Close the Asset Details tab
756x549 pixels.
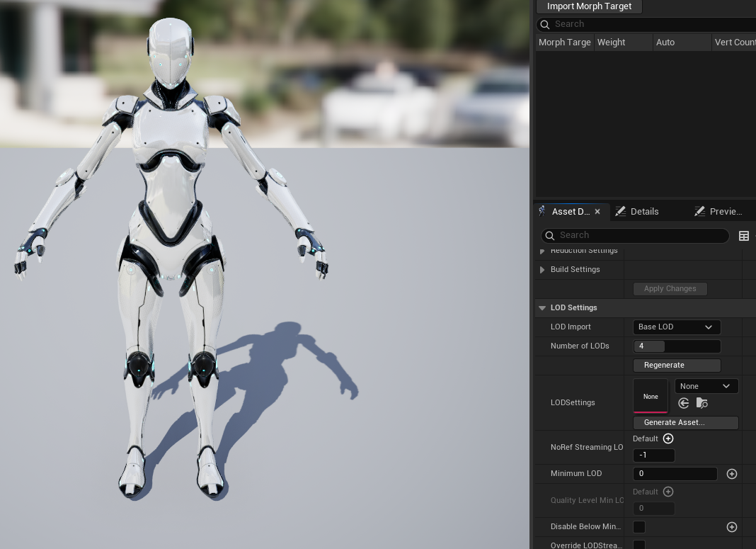coord(597,212)
